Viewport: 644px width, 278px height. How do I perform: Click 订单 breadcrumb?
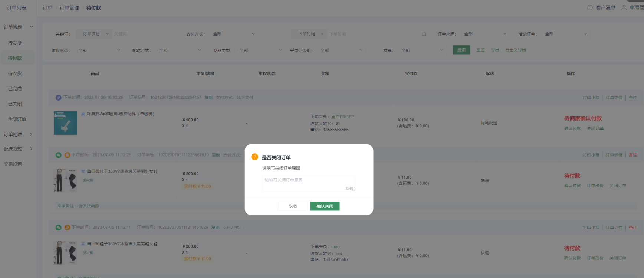47,8
